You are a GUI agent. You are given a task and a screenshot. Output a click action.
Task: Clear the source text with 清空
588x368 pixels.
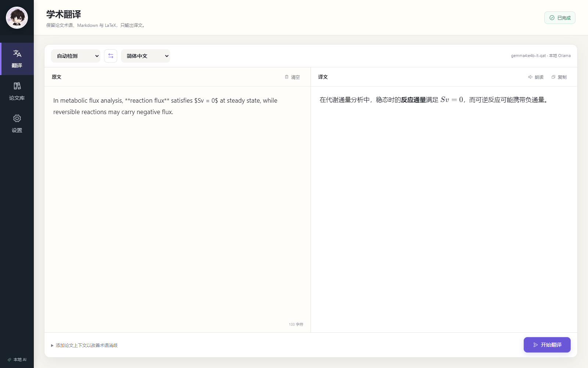coord(293,77)
